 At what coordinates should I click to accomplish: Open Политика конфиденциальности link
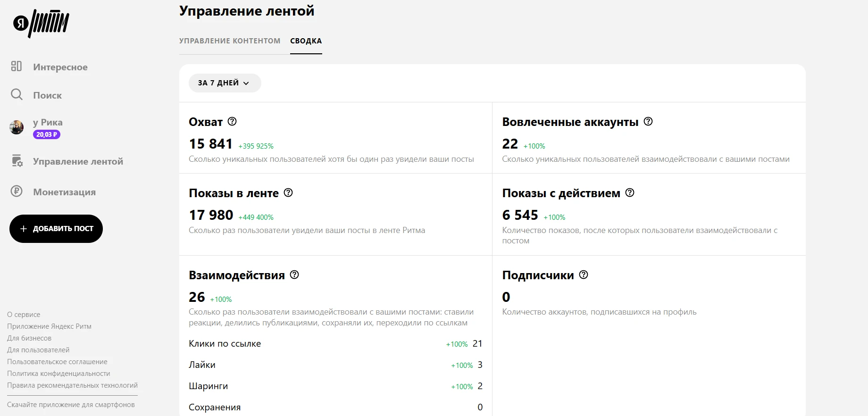pyautogui.click(x=58, y=374)
